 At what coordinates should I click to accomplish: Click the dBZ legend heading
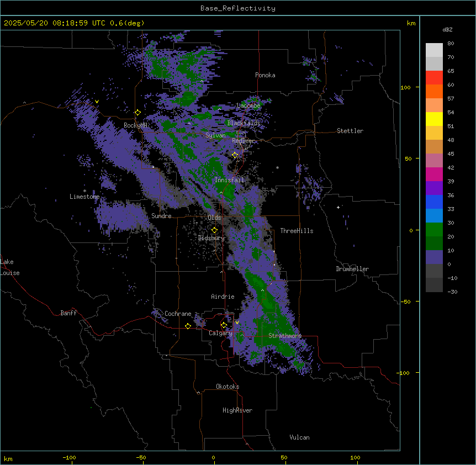click(447, 29)
